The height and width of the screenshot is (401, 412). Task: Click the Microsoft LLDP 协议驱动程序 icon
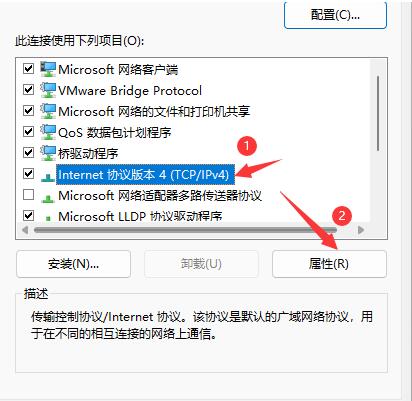(x=48, y=218)
